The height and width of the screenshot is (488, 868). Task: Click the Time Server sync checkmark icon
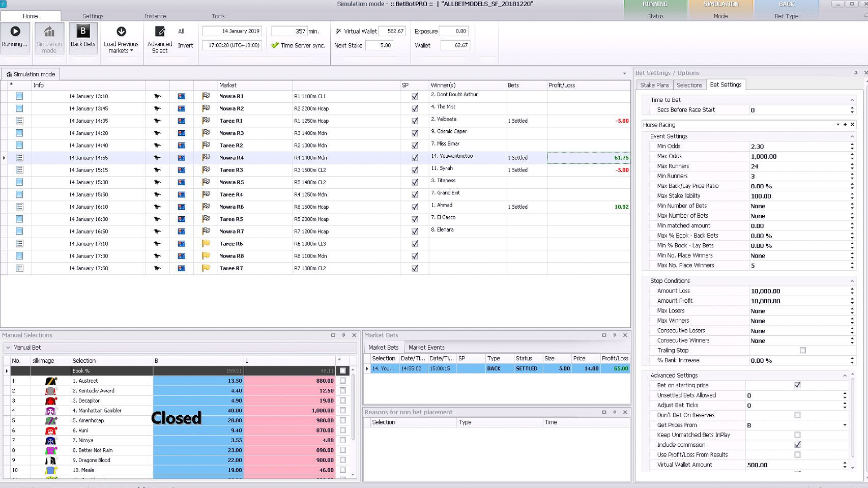click(275, 45)
